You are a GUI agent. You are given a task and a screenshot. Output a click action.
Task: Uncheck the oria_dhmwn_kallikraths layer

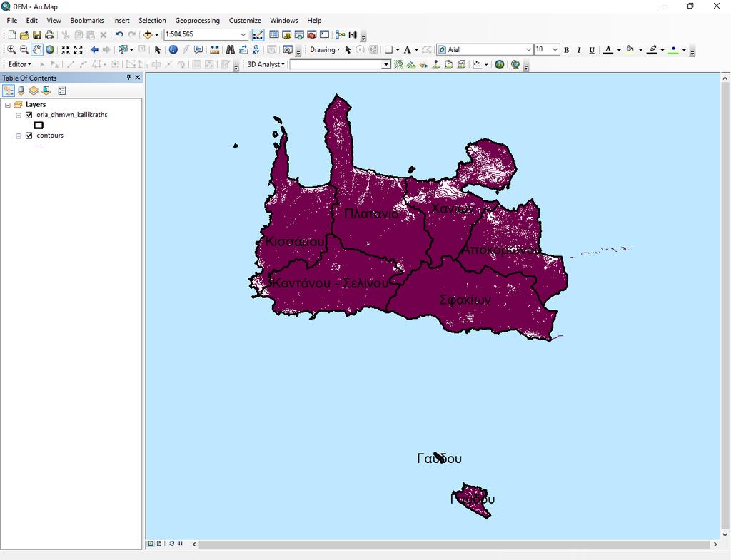tap(29, 115)
